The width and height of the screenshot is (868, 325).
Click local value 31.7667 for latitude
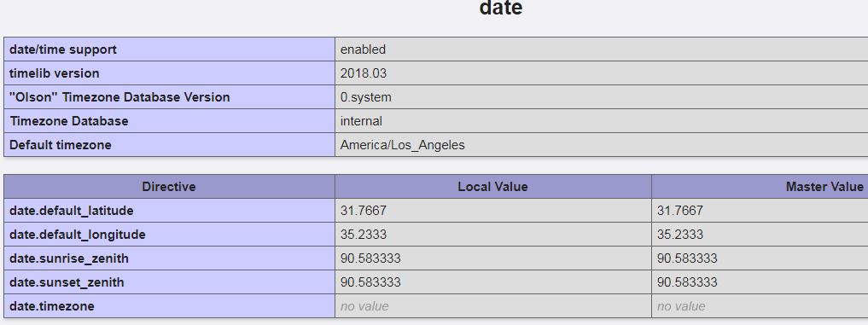point(363,211)
